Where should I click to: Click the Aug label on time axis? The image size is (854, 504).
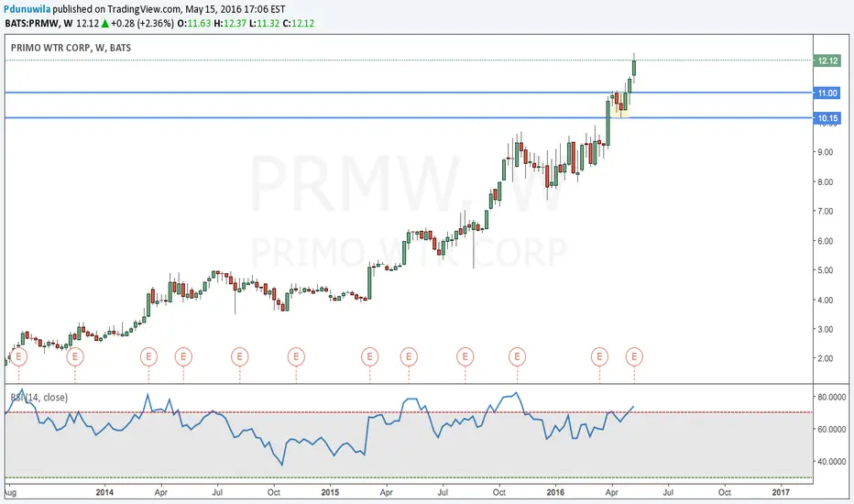click(10, 493)
